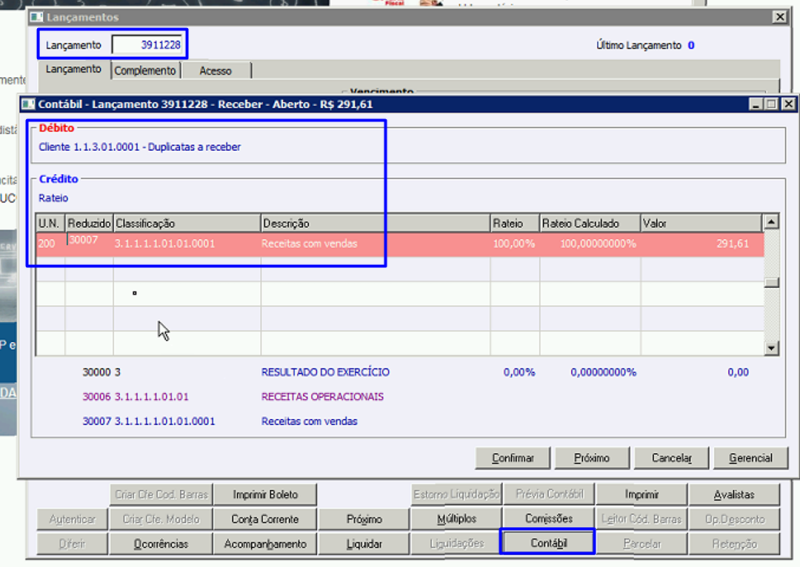Open the Gerencial view

(x=751, y=458)
